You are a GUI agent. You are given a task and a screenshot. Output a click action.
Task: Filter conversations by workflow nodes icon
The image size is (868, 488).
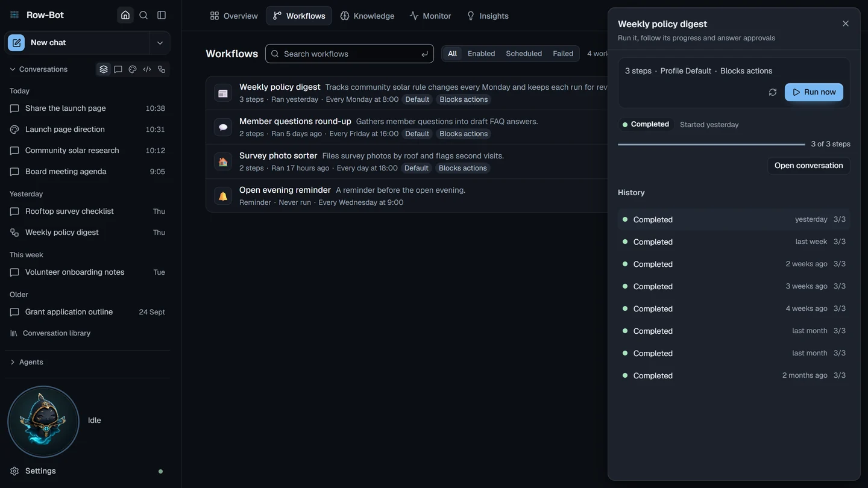tap(162, 69)
